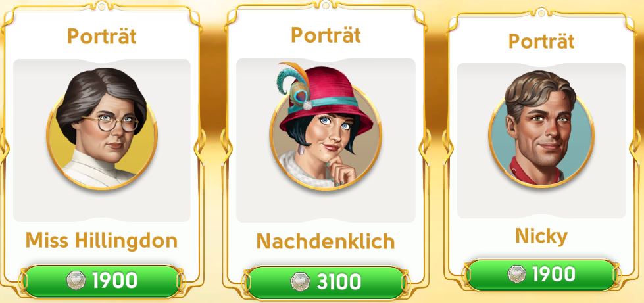Screen dimensions: 644x303
Task: Click Porträt heading above Miss Hillingdon
Action: [x=102, y=36]
